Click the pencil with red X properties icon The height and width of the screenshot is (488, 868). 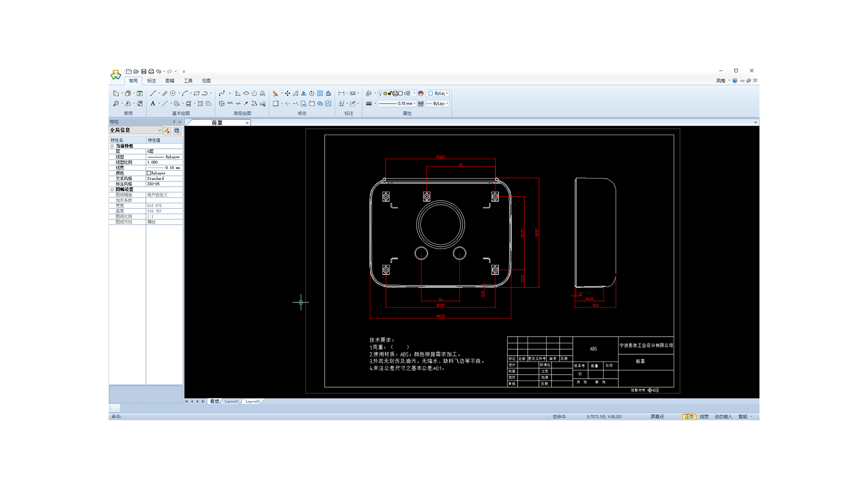(167, 131)
